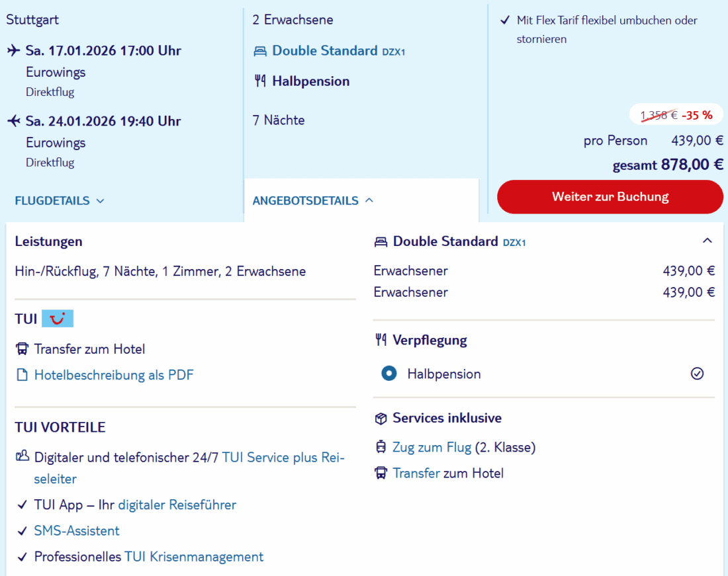Select the Halbpension radio button
728x576 pixels.
(389, 374)
